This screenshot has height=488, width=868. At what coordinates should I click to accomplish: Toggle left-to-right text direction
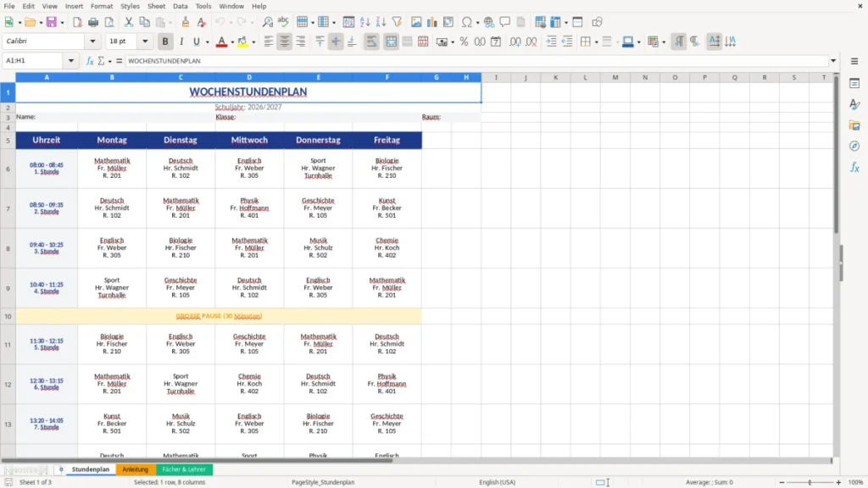tap(679, 42)
